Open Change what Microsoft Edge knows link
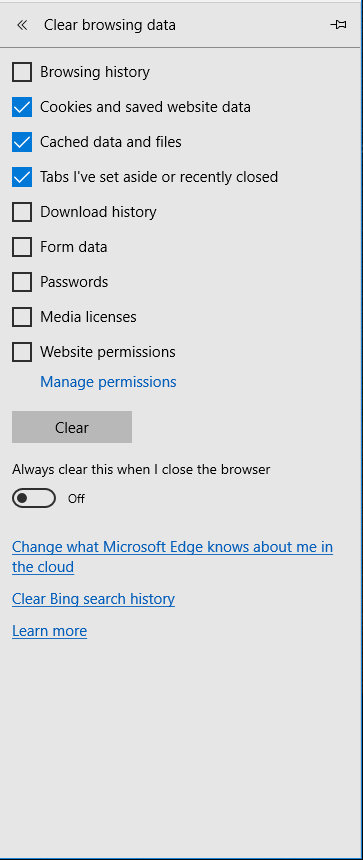Image resolution: width=363 pixels, height=860 pixels. point(172,557)
